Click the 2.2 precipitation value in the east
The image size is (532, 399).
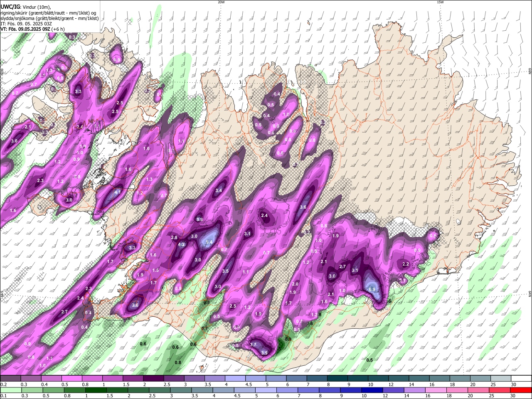[x=406, y=264]
